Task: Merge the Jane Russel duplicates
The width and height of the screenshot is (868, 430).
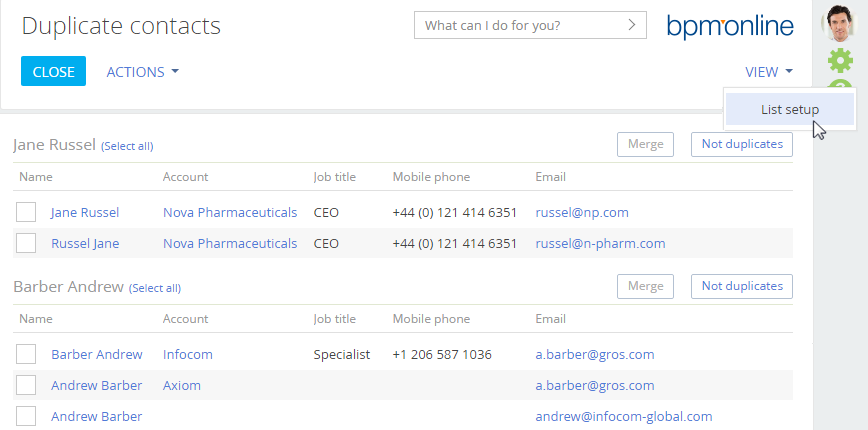Action: coord(645,144)
